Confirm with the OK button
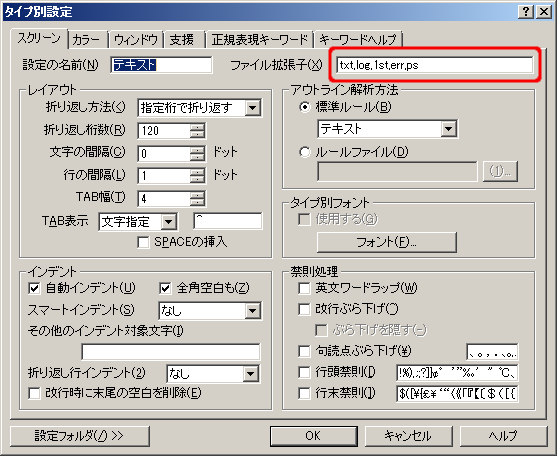Viewport: 557px width, 456px height. 314,436
